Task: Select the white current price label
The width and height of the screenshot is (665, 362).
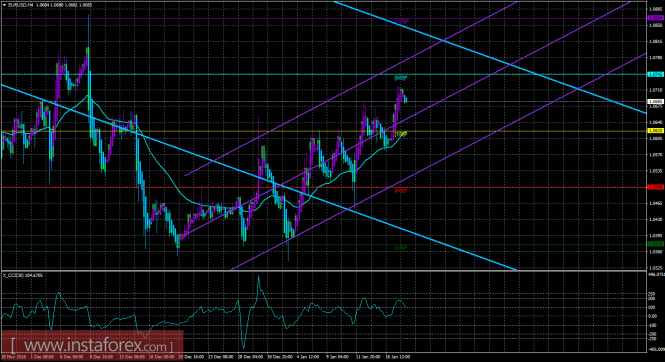Action: coord(656,102)
